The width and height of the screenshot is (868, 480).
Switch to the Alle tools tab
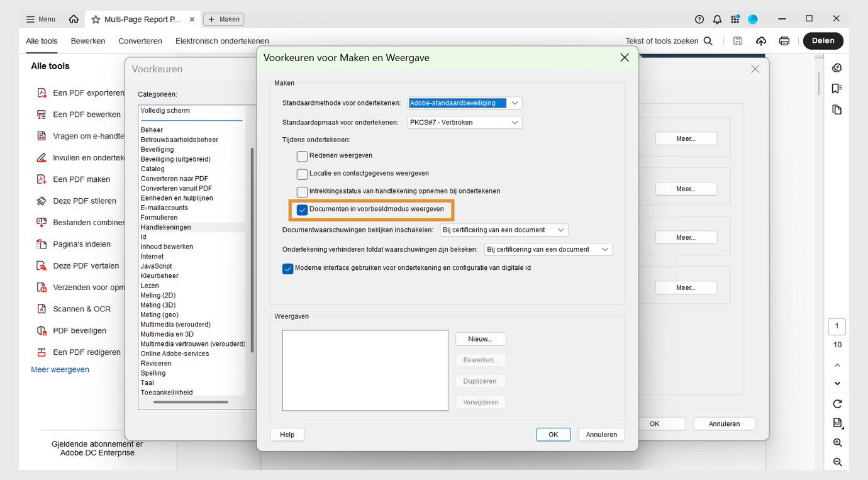(42, 41)
